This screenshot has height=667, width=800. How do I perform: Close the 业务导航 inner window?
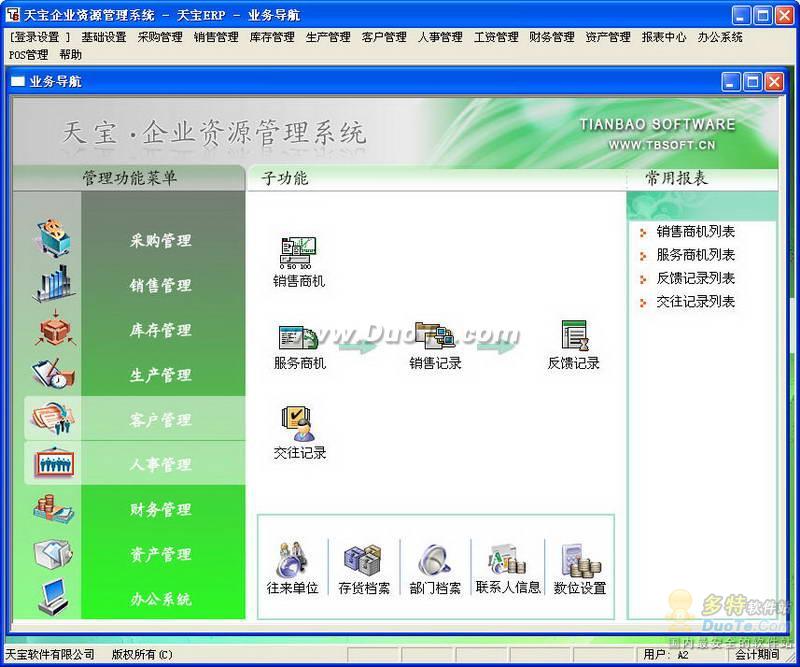pyautogui.click(x=774, y=82)
